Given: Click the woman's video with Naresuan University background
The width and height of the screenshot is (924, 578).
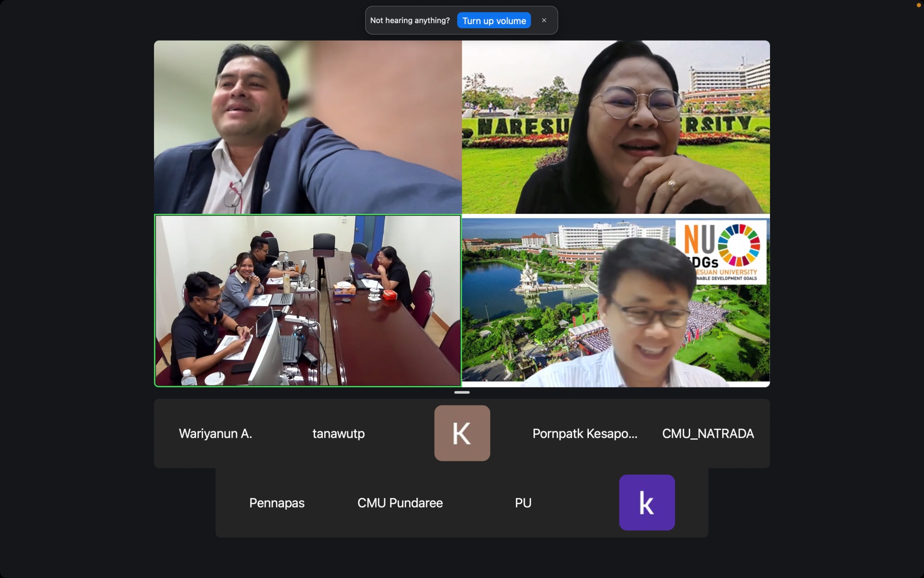Looking at the screenshot, I should 616,127.
